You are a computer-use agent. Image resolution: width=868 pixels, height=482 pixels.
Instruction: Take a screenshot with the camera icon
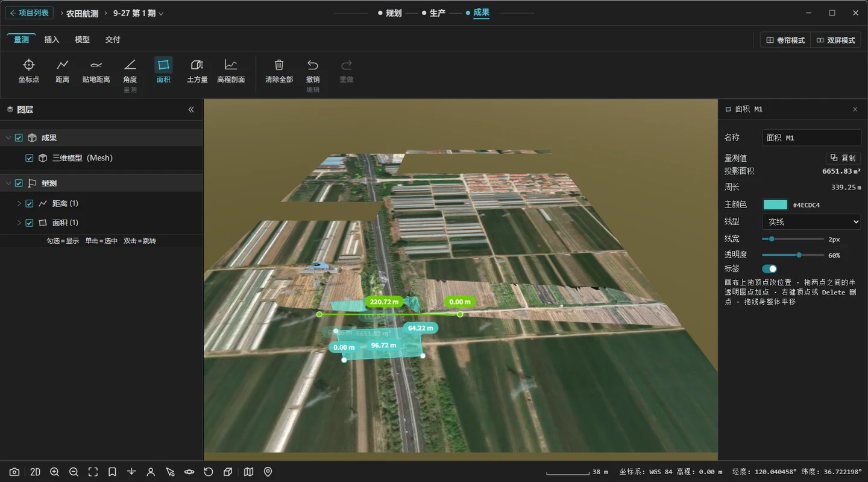click(14, 472)
